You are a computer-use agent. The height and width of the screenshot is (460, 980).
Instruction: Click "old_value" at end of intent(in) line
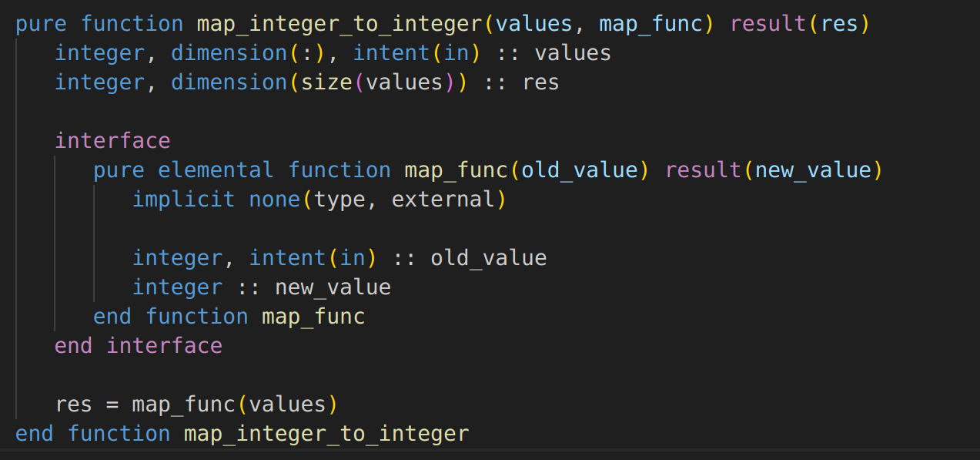[x=489, y=258]
